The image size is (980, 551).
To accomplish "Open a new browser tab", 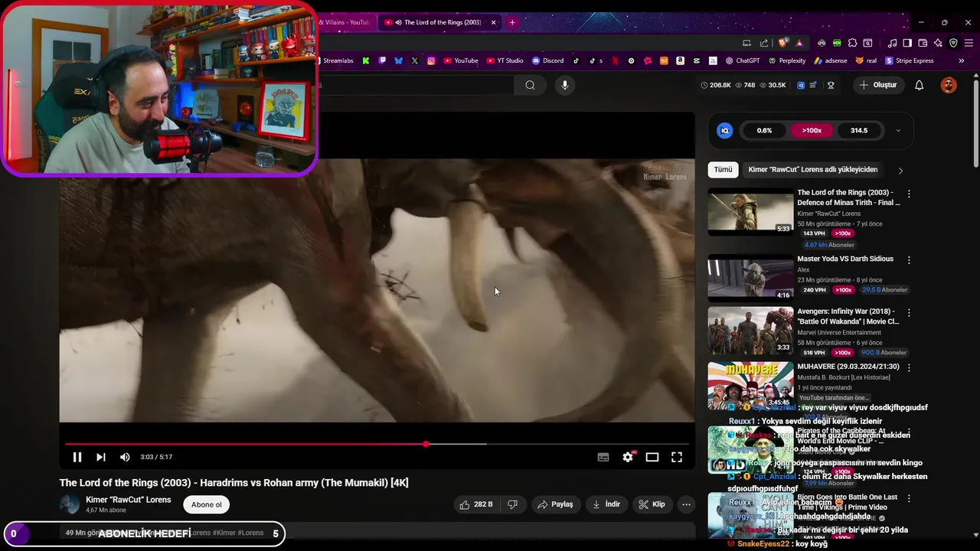I will (x=512, y=22).
